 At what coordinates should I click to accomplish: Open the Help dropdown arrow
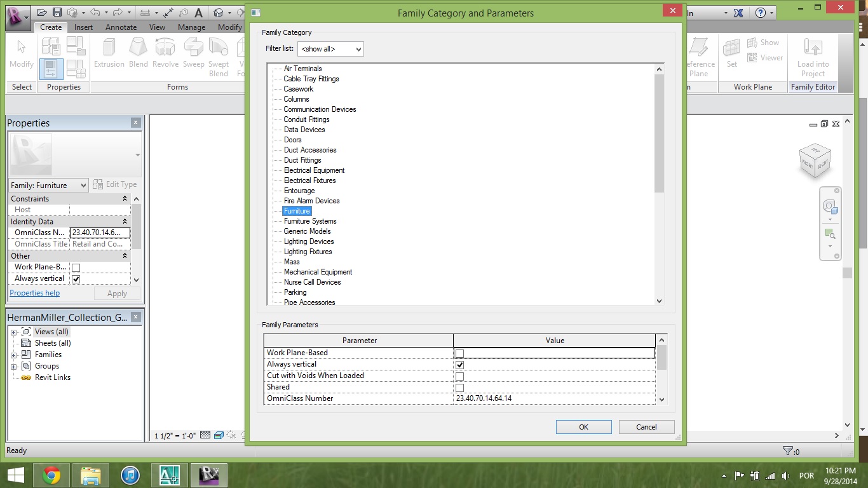[772, 13]
